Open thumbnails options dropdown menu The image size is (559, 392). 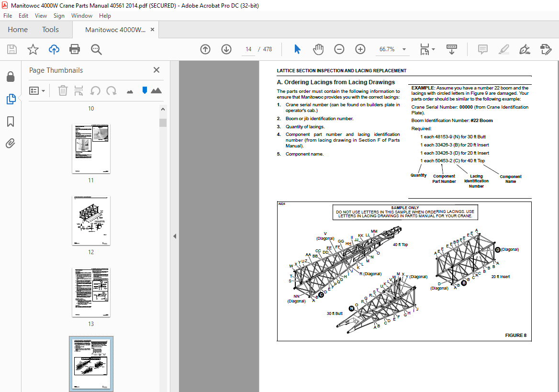[x=37, y=90]
